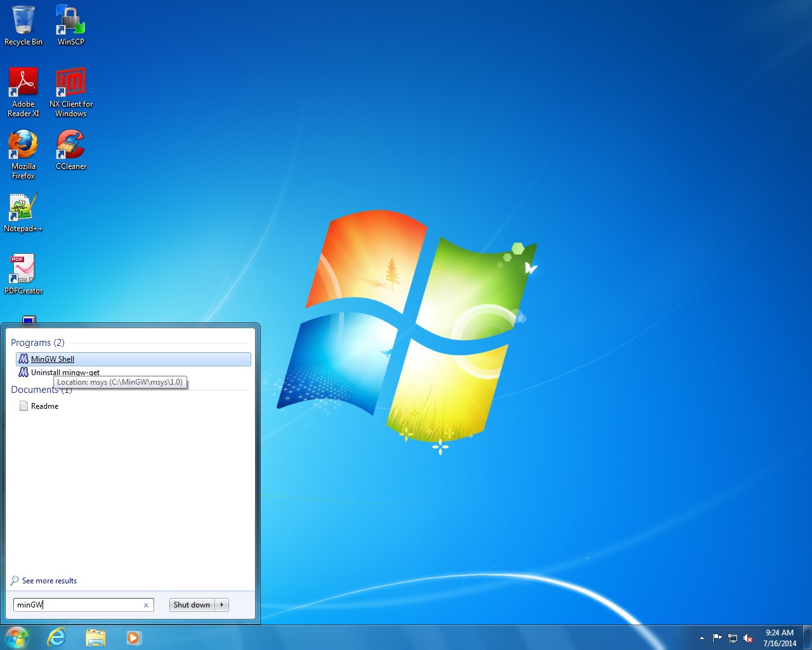Viewport: 812px width, 650px height.
Task: Open the Shut down options arrow
Action: pos(223,604)
